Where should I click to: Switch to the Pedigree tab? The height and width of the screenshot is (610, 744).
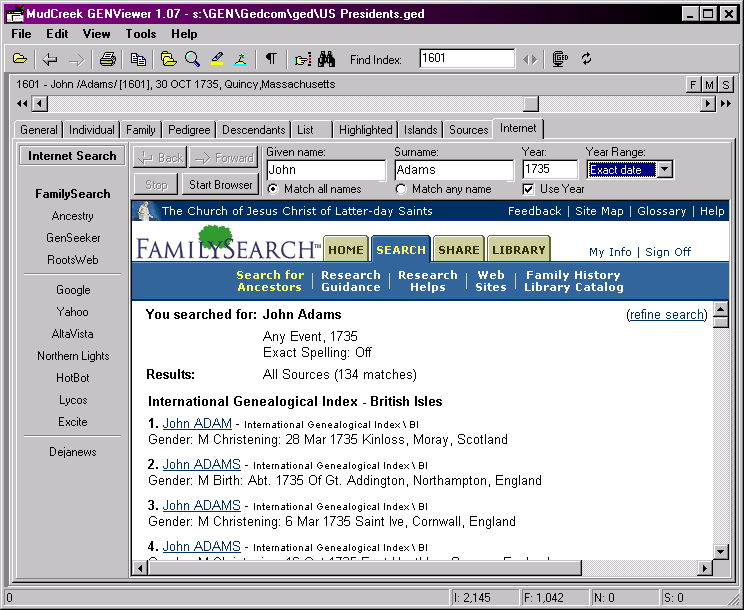pos(189,130)
